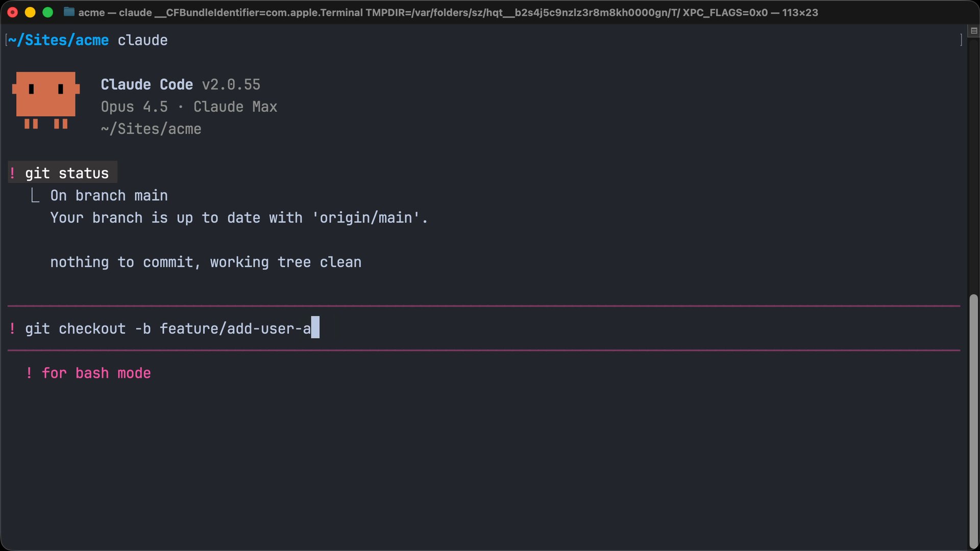The image size is (980, 551).
Task: Select the highlighted git status command text
Action: point(67,173)
